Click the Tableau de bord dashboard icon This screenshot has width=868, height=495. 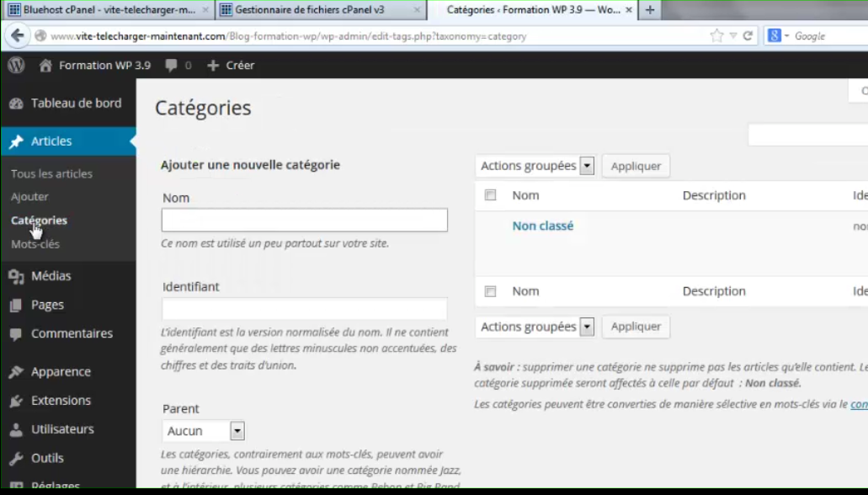[x=16, y=104]
